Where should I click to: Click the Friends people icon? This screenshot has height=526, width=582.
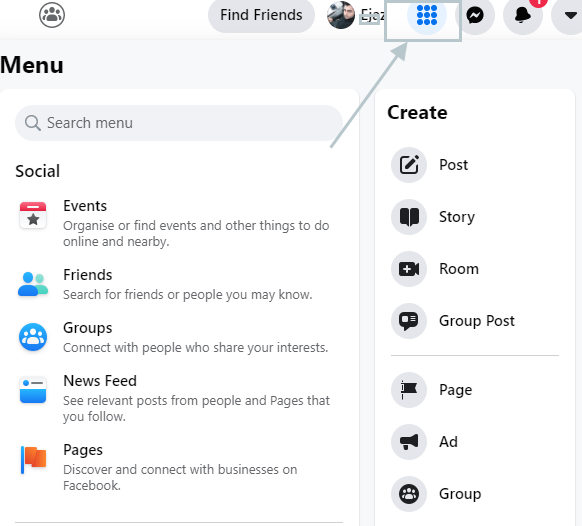33,284
